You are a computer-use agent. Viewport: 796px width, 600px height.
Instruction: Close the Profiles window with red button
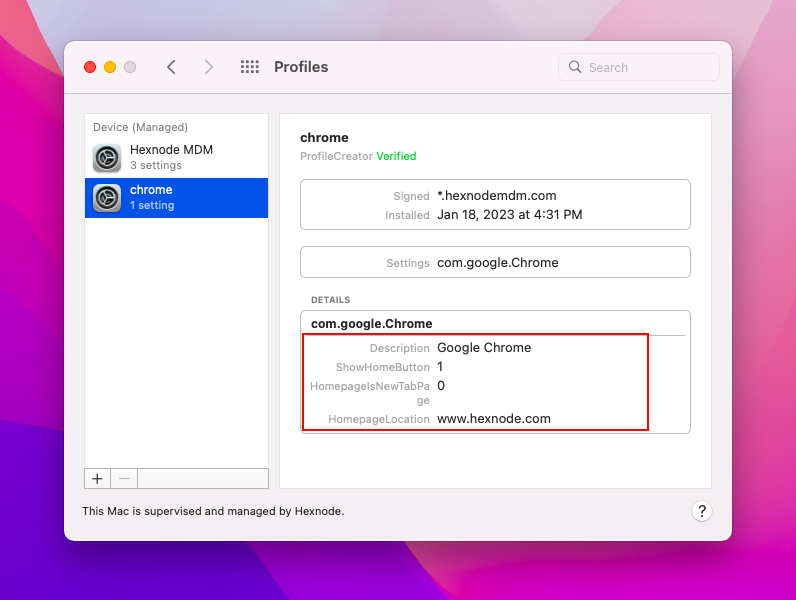tap(90, 67)
